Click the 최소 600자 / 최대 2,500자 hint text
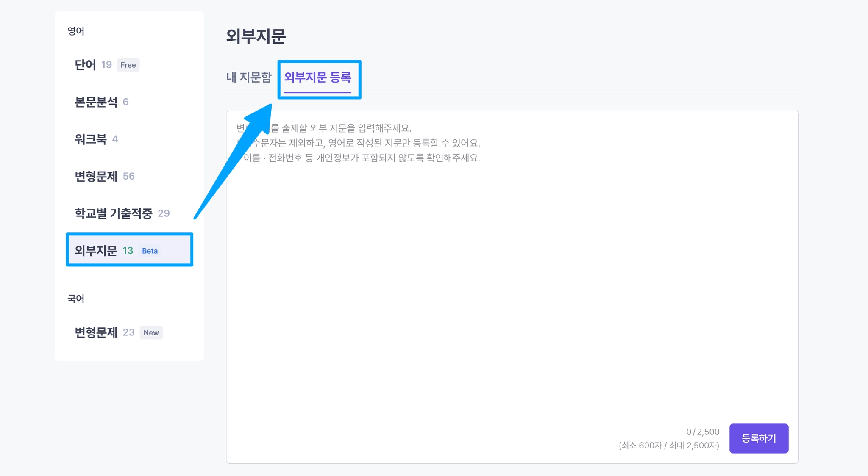 point(669,446)
